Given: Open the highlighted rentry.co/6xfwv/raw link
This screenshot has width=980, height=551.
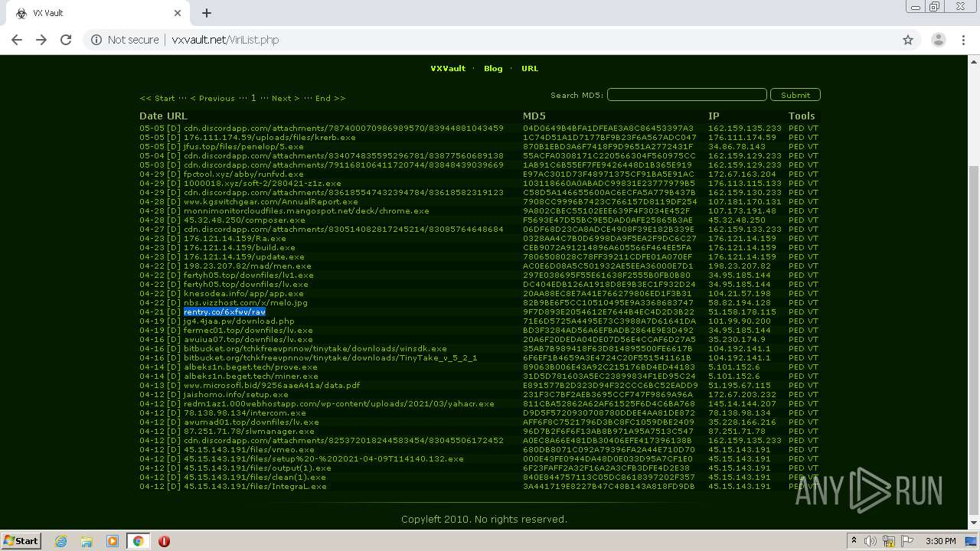Looking at the screenshot, I should pyautogui.click(x=224, y=311).
